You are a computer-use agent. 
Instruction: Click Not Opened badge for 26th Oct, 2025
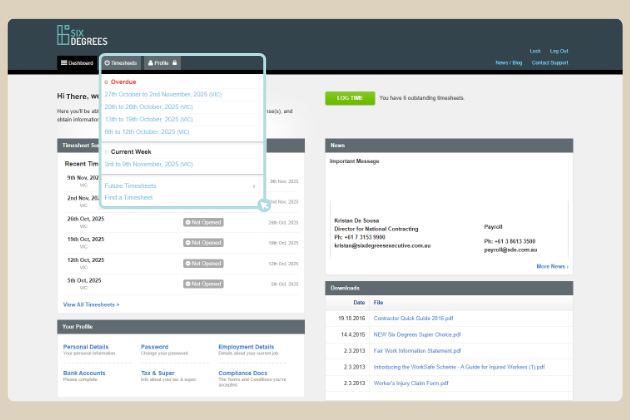(x=203, y=222)
